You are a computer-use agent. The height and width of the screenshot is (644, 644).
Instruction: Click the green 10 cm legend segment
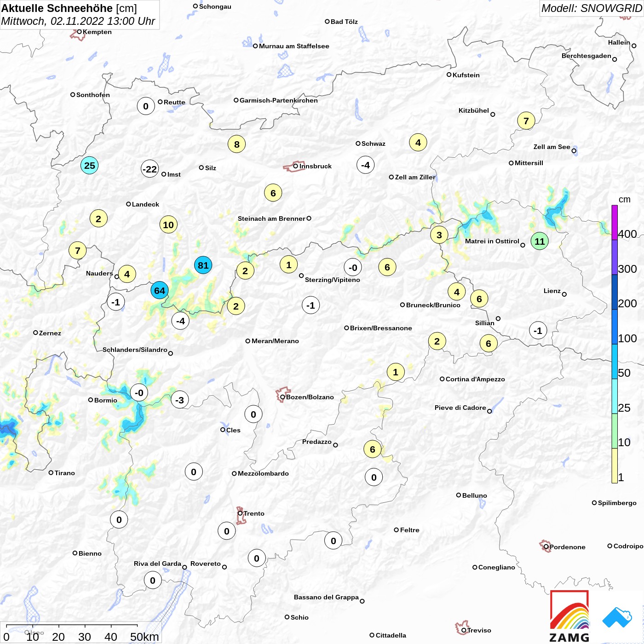615,431
